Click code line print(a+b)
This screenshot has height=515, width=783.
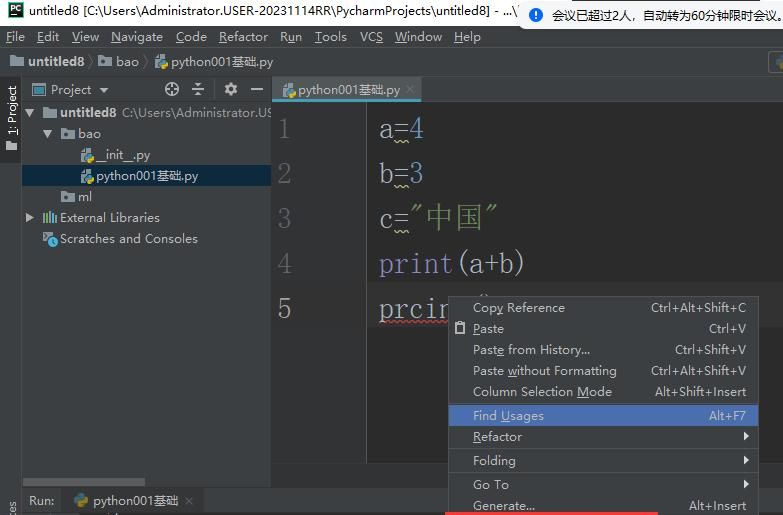451,263
